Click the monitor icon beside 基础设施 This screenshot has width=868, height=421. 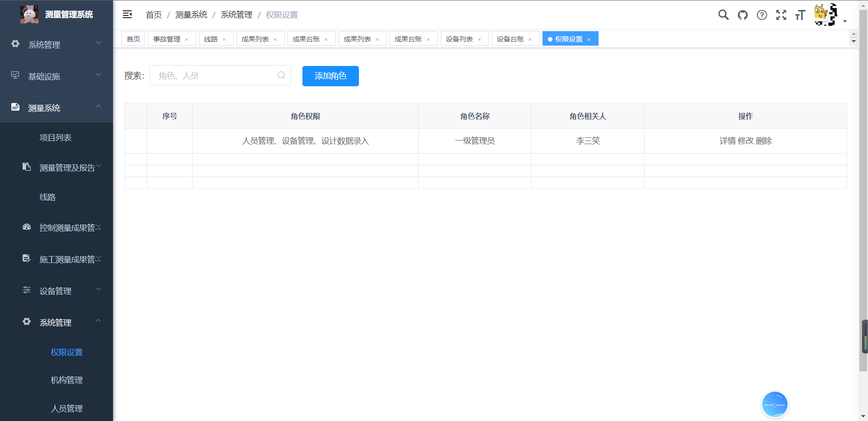[x=15, y=75]
